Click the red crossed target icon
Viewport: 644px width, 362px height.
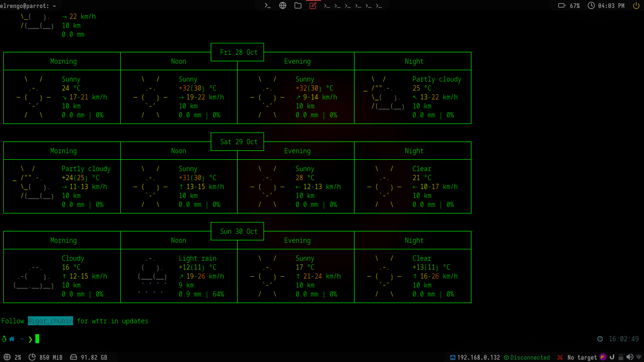pos(560,357)
